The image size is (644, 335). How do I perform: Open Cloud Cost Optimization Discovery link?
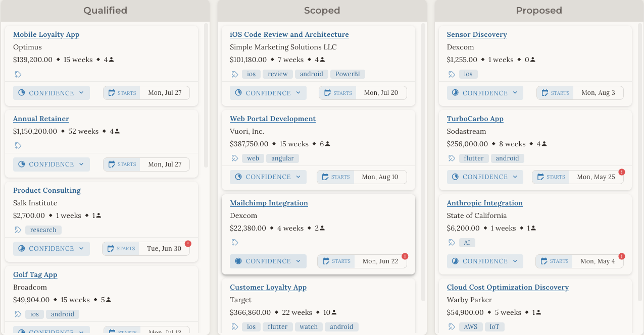click(508, 287)
